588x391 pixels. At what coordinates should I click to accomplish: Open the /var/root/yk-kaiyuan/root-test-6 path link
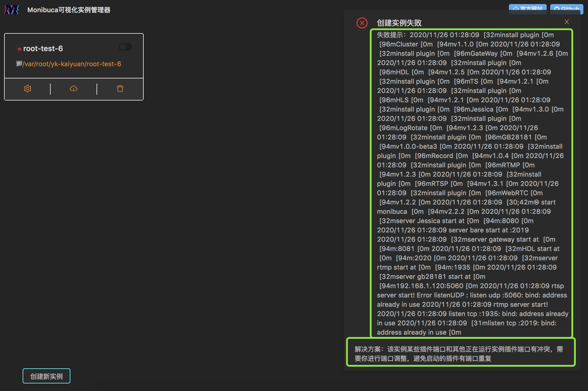72,64
